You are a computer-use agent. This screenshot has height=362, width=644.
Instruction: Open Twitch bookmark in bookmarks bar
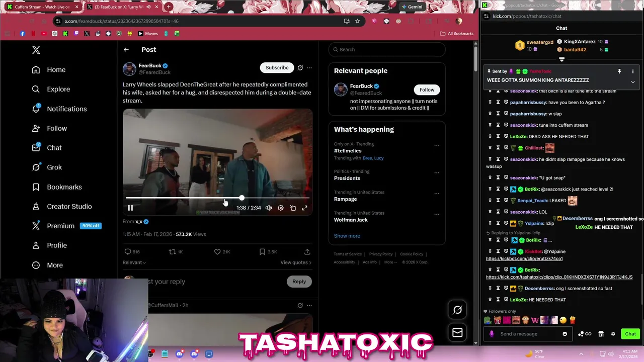click(76, 34)
